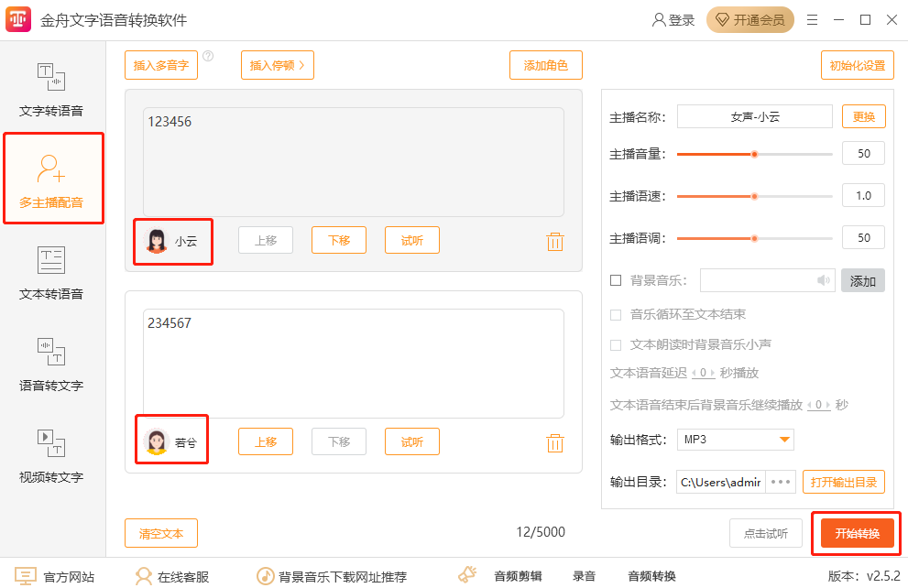Delete the 小云 text block via trash icon
This screenshot has width=908, height=588.
point(554,241)
